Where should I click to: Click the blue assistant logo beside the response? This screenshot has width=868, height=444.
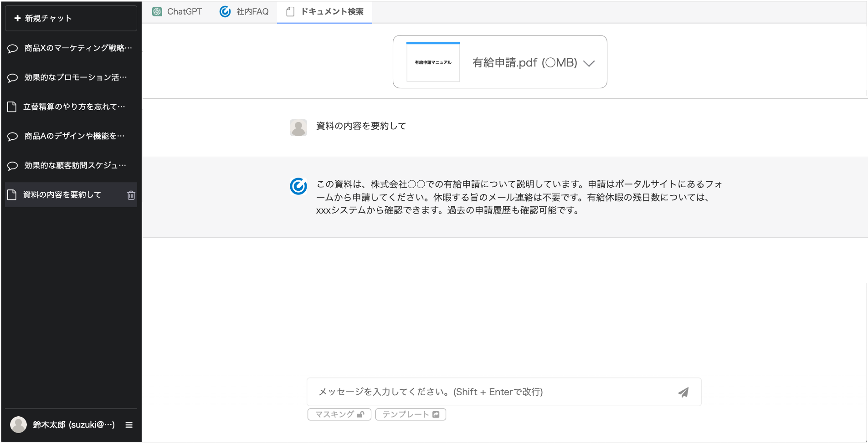point(298,186)
